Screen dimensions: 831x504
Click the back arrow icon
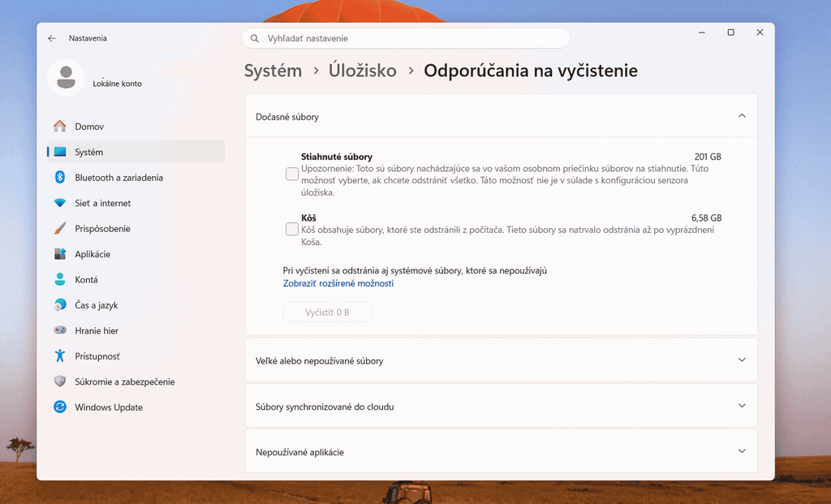[x=52, y=38]
